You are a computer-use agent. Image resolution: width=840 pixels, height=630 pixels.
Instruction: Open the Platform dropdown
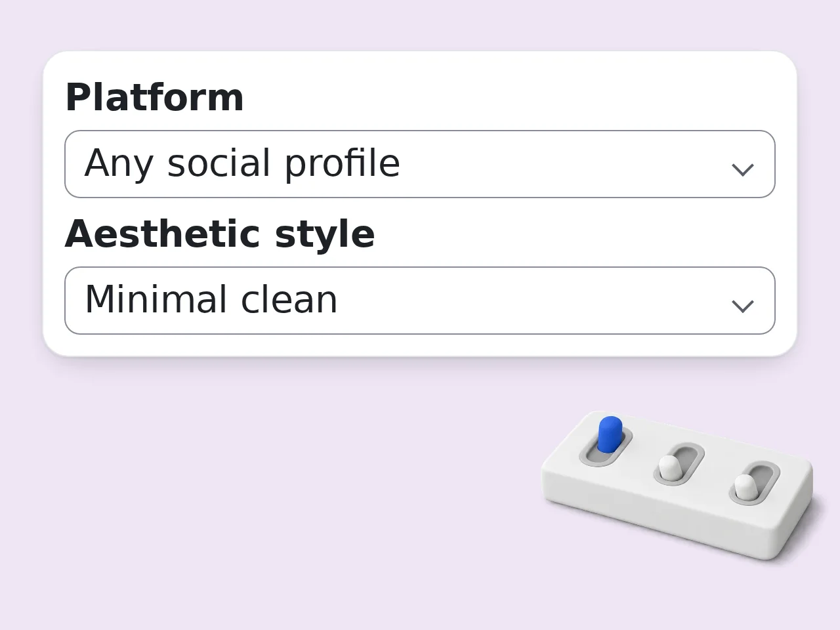pos(420,164)
